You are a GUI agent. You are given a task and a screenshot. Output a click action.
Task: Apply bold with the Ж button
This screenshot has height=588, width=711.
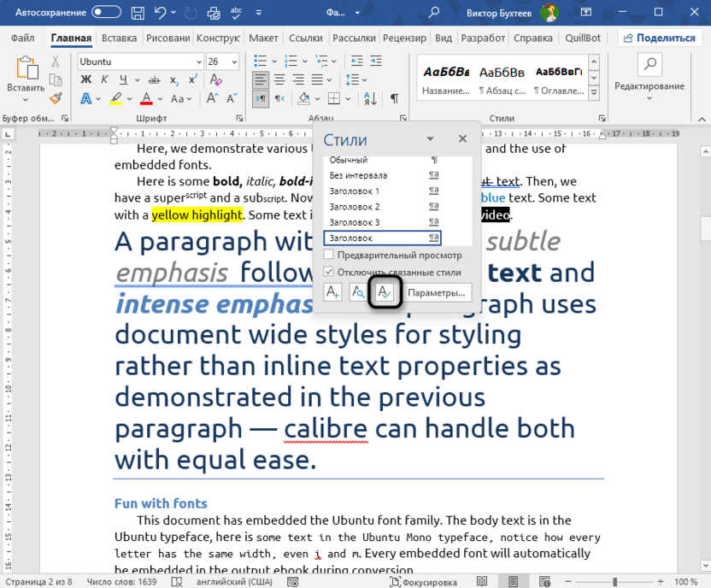coord(86,79)
